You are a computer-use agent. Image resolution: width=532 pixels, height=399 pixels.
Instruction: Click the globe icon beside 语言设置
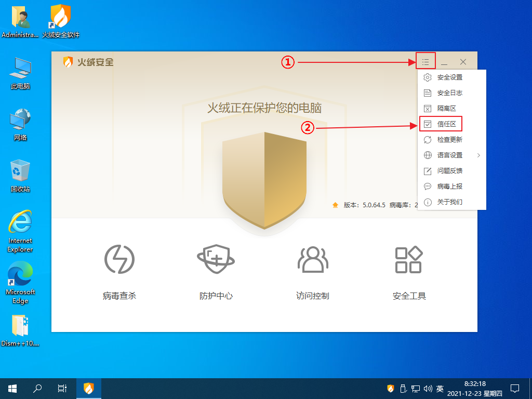(x=428, y=155)
